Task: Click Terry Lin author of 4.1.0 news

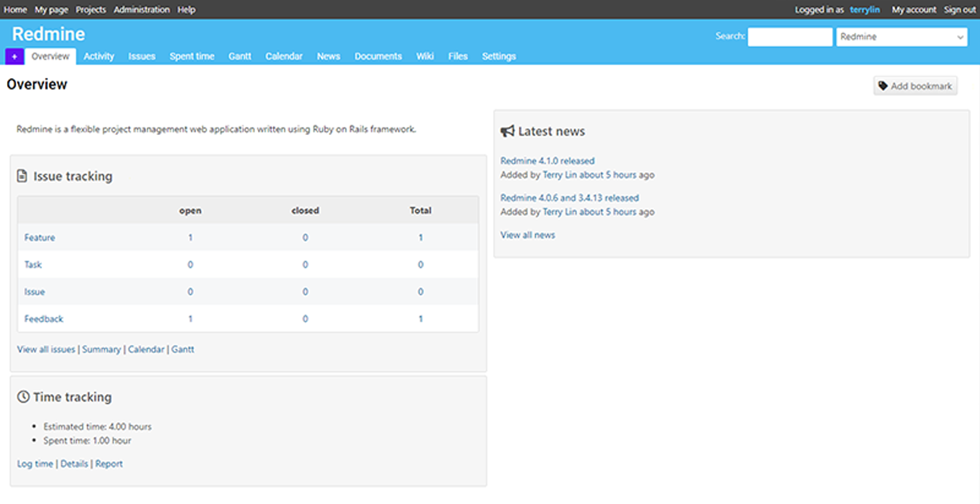Action: tap(560, 175)
